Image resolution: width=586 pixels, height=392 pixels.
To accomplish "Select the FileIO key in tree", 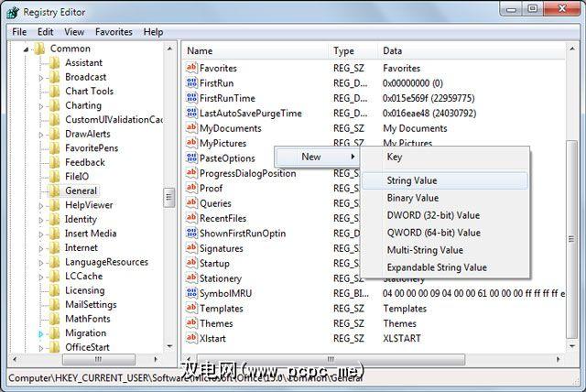I will coord(77,177).
